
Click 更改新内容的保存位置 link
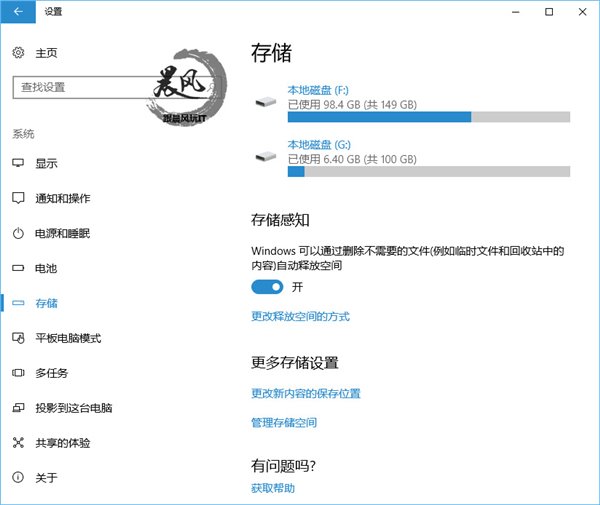tap(306, 393)
